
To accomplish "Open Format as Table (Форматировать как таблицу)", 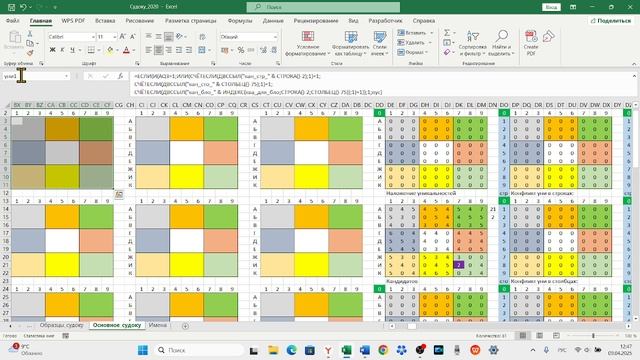I will coord(351,43).
